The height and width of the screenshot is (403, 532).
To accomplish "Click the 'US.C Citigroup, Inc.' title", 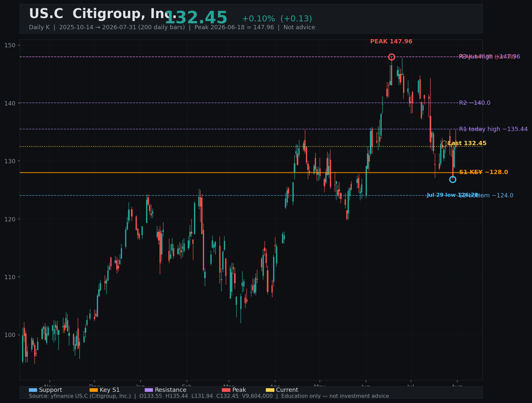I will pos(103,14).
